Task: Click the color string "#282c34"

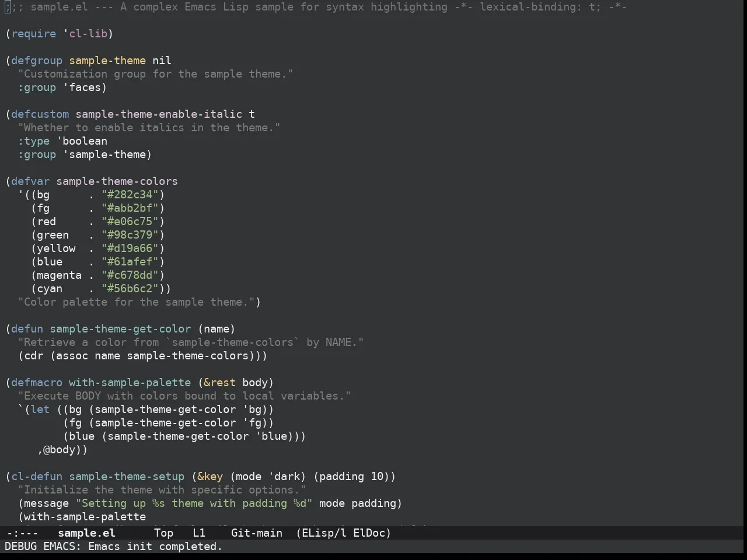Action: pyautogui.click(x=130, y=195)
